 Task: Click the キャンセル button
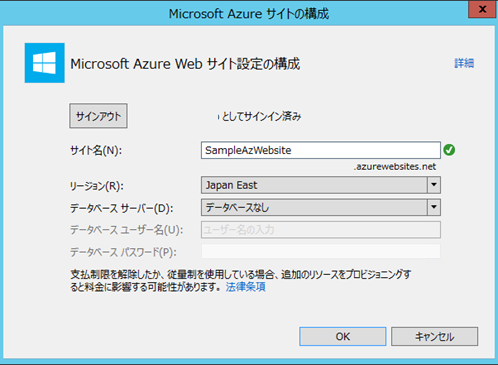point(434,336)
